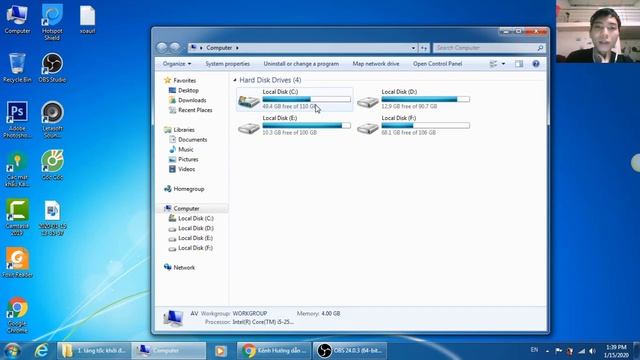Select the xoauri file on desktop

(87, 20)
